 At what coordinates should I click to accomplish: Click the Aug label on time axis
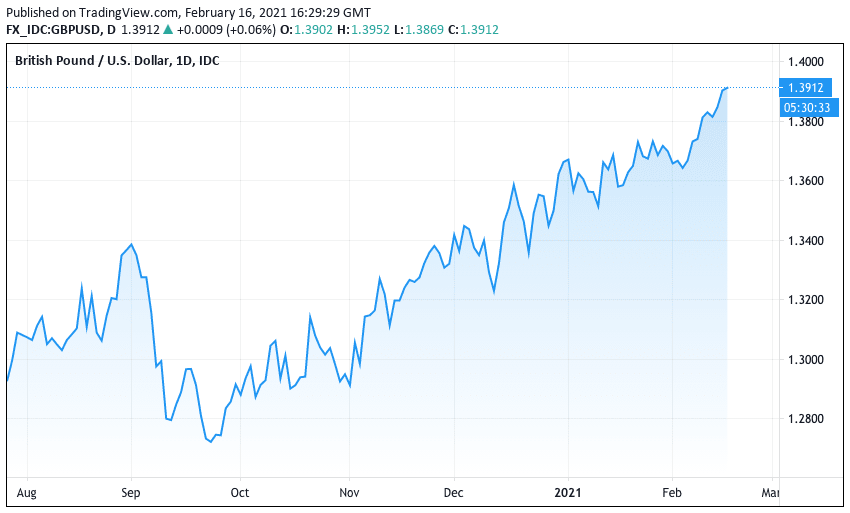pos(27,493)
